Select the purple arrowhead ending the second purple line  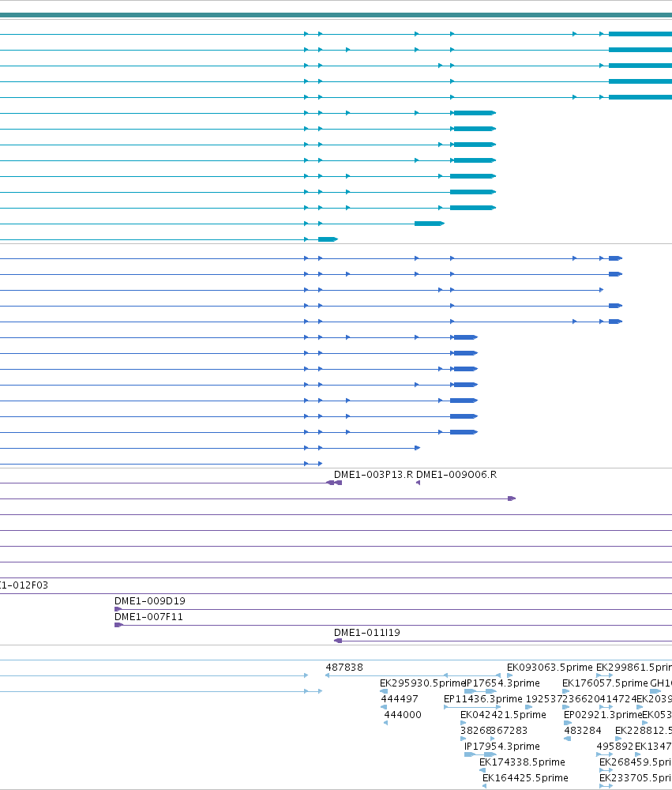(x=512, y=498)
